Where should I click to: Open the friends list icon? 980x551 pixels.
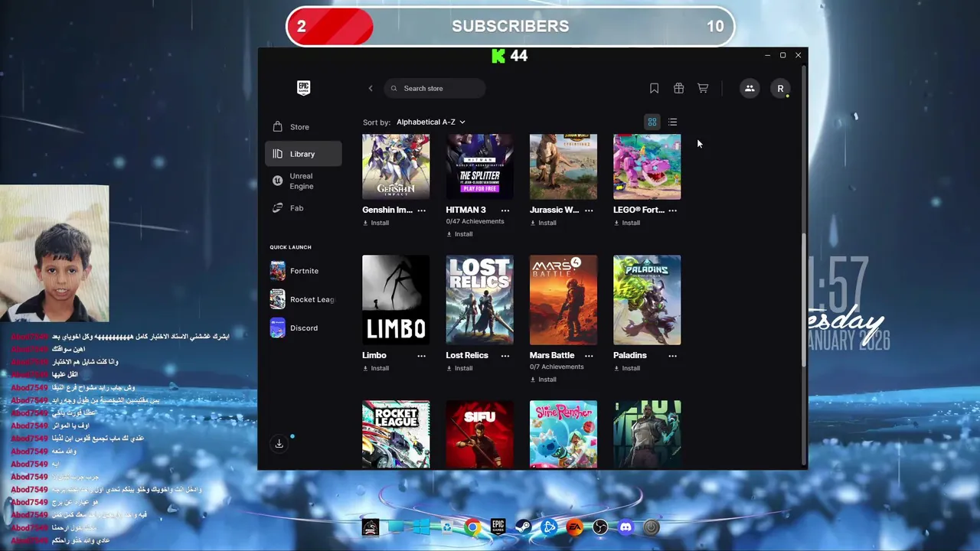coord(750,88)
